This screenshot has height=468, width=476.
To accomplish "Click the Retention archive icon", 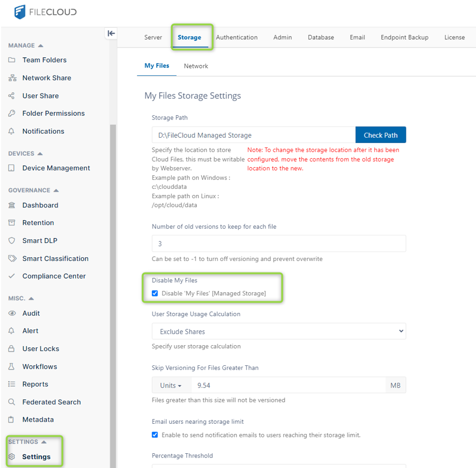I will coord(11,223).
